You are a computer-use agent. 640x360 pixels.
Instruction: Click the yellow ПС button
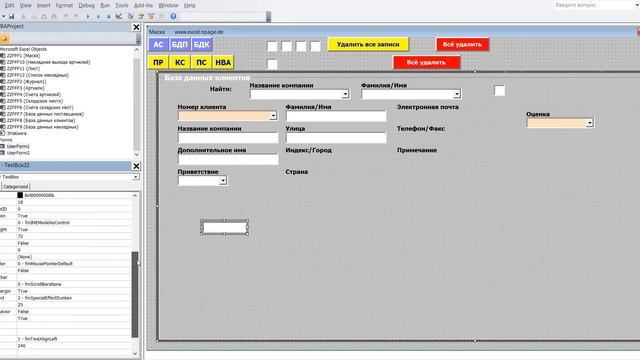click(x=201, y=62)
